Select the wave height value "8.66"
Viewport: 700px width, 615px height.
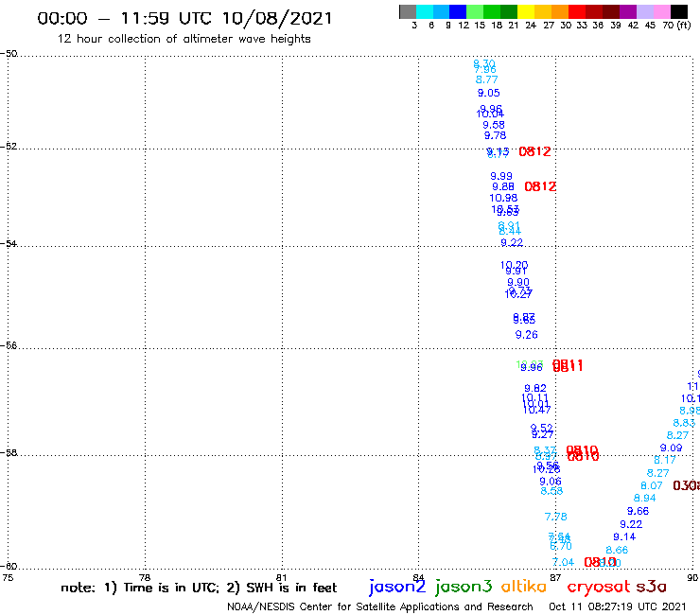point(617,551)
